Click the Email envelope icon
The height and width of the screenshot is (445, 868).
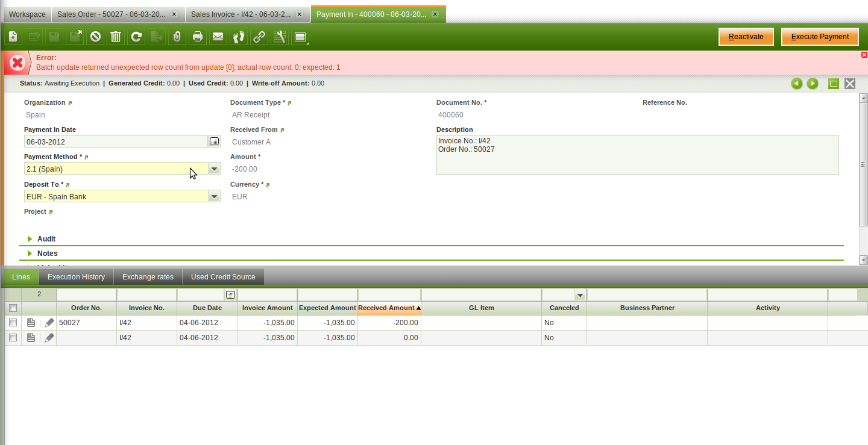point(218,37)
